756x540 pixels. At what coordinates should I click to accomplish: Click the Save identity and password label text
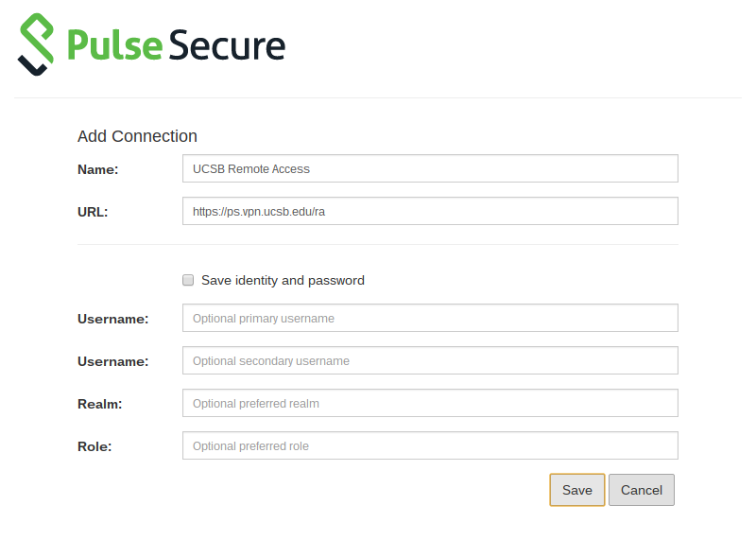(283, 280)
